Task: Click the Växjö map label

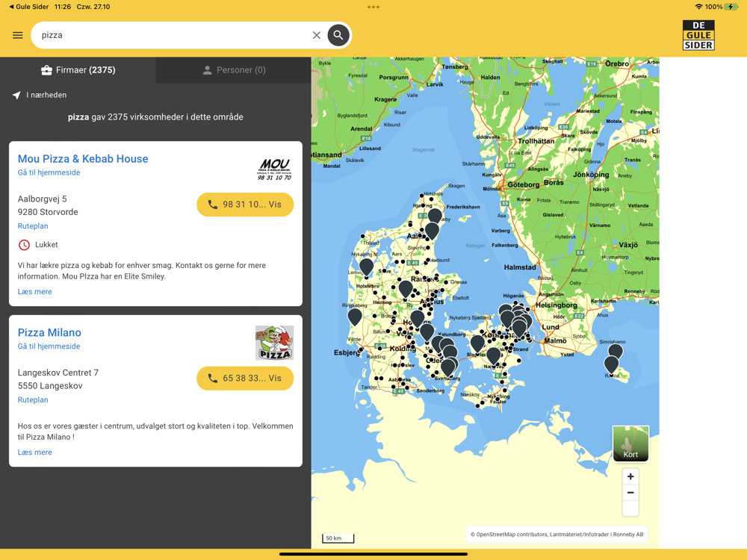Action: [628, 245]
